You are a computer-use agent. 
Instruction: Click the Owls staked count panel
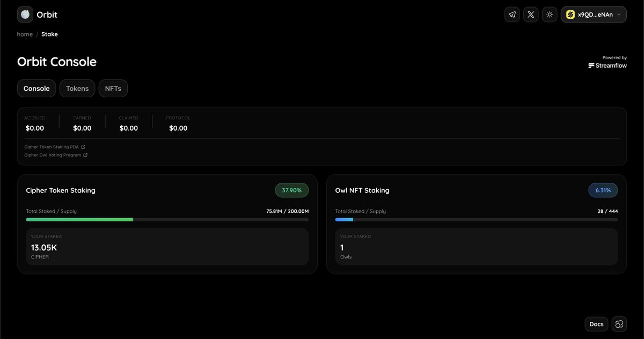[x=477, y=247]
